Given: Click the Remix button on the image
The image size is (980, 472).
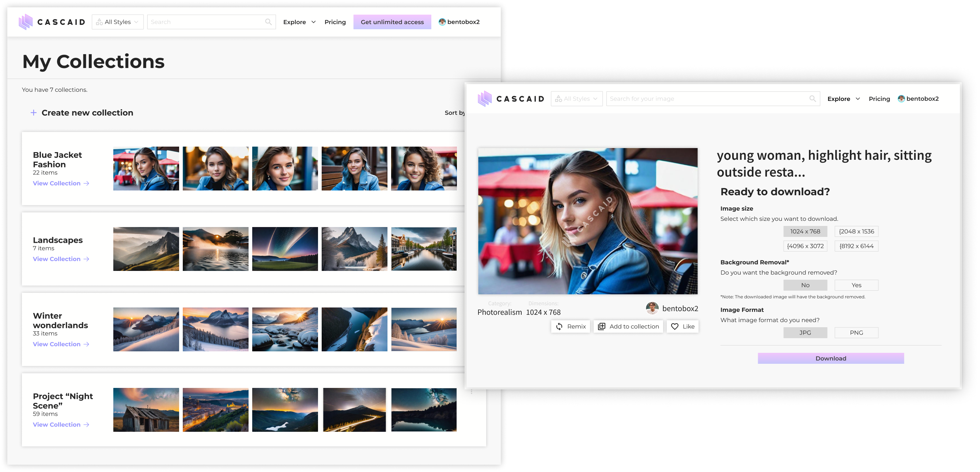Looking at the screenshot, I should 570,326.
